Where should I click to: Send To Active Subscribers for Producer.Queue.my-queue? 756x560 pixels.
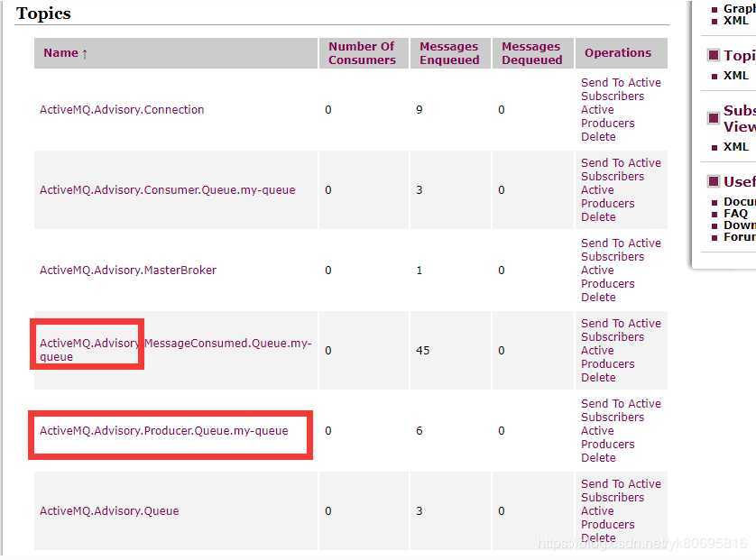621,410
